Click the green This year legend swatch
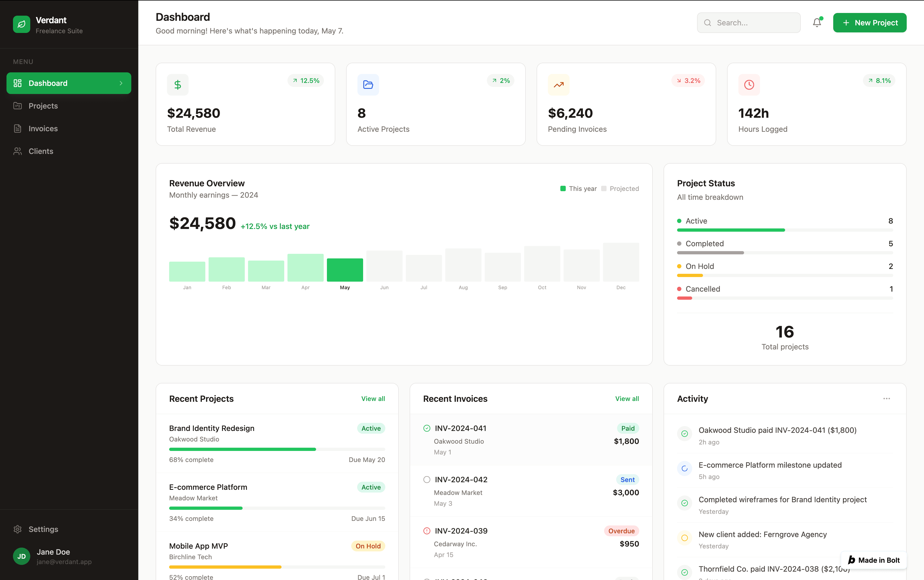This screenshot has width=924, height=580. (x=563, y=188)
